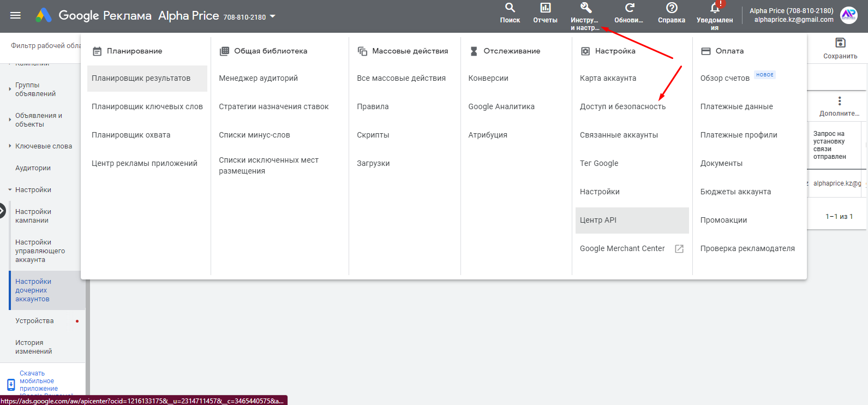Open Скрипты menu item

point(373,135)
